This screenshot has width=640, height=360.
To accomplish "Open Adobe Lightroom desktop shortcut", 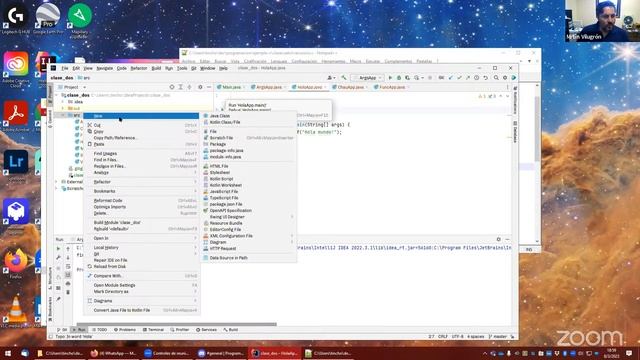I will click(x=16, y=164).
